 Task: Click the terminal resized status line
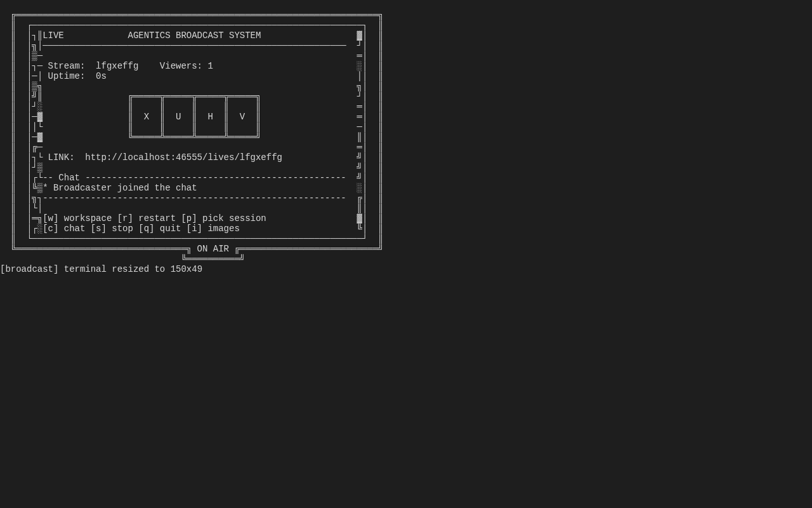[101, 269]
